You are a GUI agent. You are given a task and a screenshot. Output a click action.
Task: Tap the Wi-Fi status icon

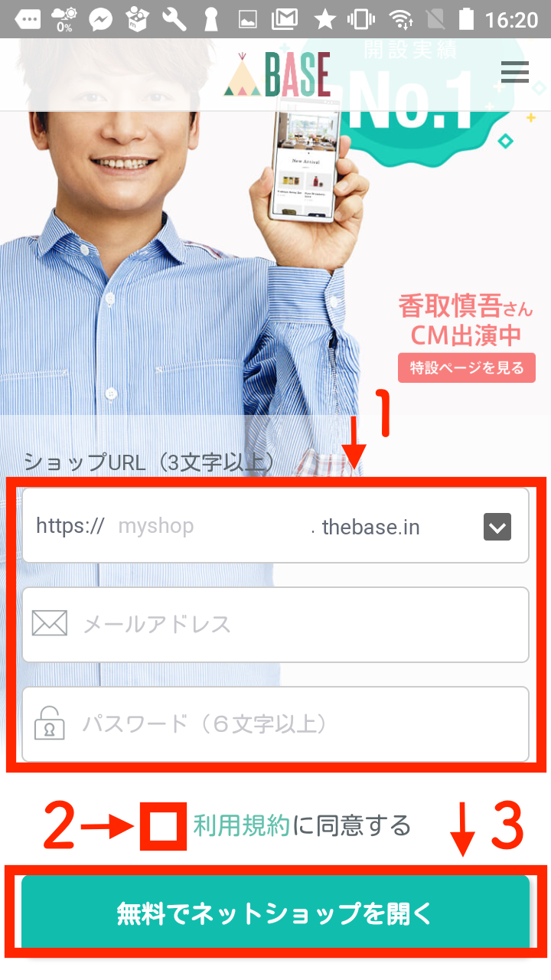[400, 19]
